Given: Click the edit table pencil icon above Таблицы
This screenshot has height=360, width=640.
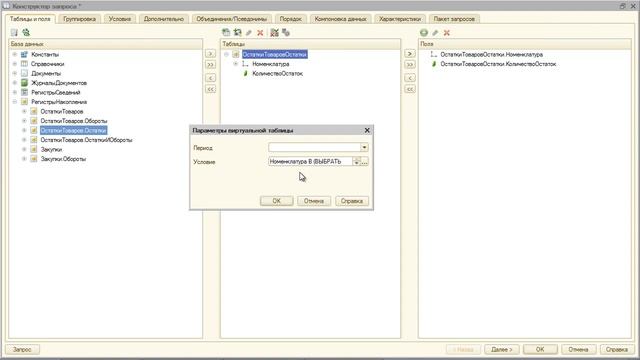Looking at the screenshot, I should tap(249, 33).
